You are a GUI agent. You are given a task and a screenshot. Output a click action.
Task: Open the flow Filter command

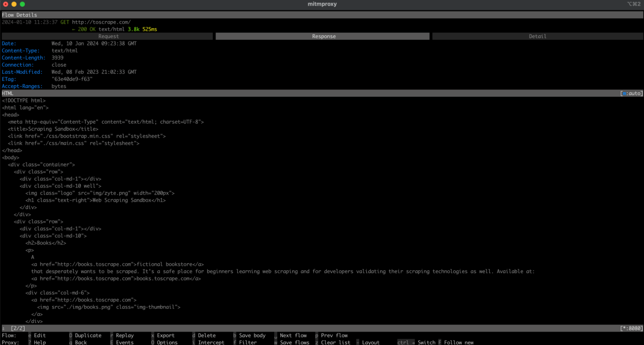(x=247, y=342)
